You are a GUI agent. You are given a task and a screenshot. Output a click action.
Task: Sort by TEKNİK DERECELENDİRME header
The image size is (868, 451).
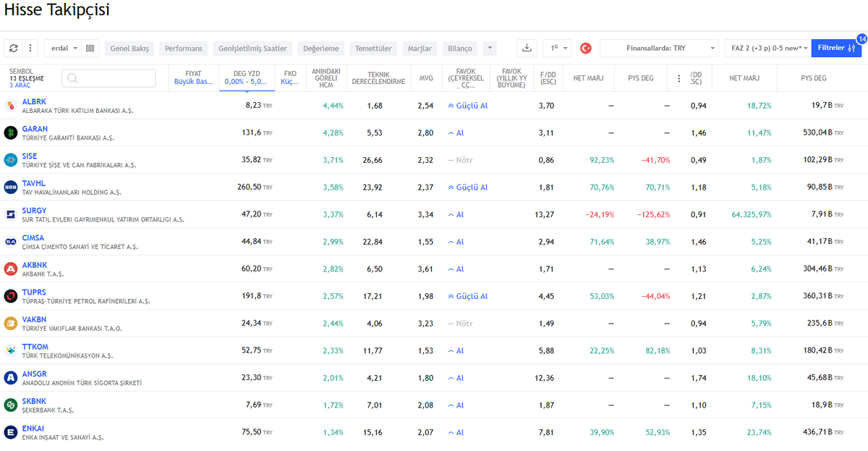click(x=378, y=77)
